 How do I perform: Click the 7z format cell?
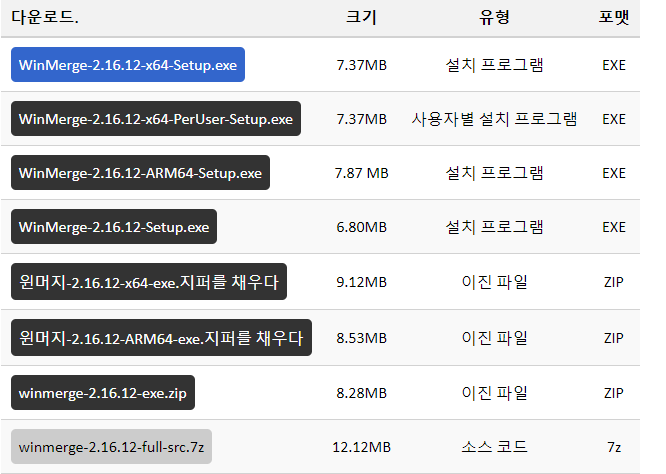tap(614, 447)
